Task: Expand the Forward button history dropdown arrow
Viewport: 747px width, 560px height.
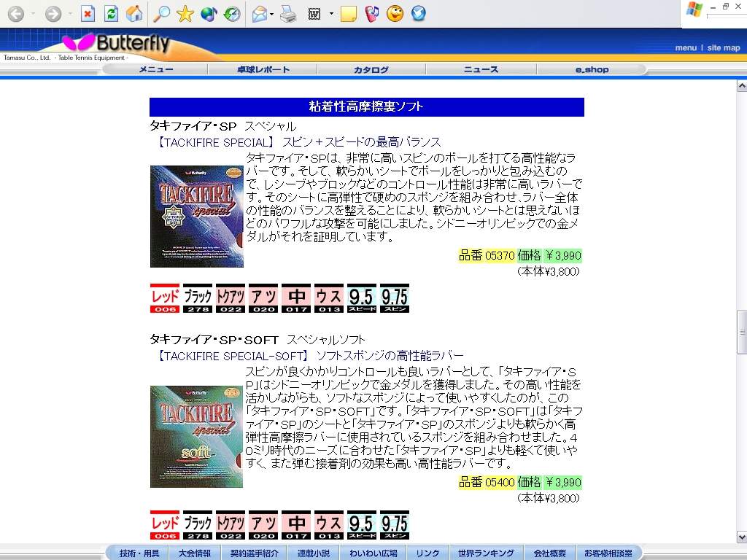Action: pos(70,14)
